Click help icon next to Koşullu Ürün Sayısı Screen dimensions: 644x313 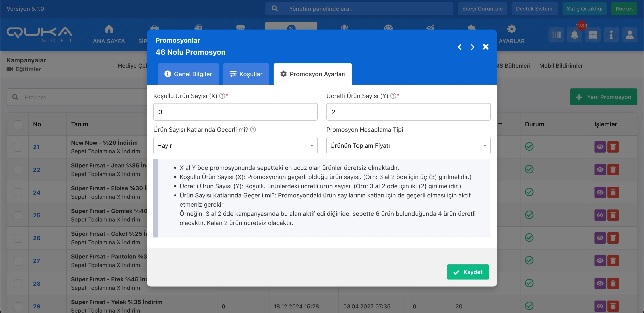point(222,96)
